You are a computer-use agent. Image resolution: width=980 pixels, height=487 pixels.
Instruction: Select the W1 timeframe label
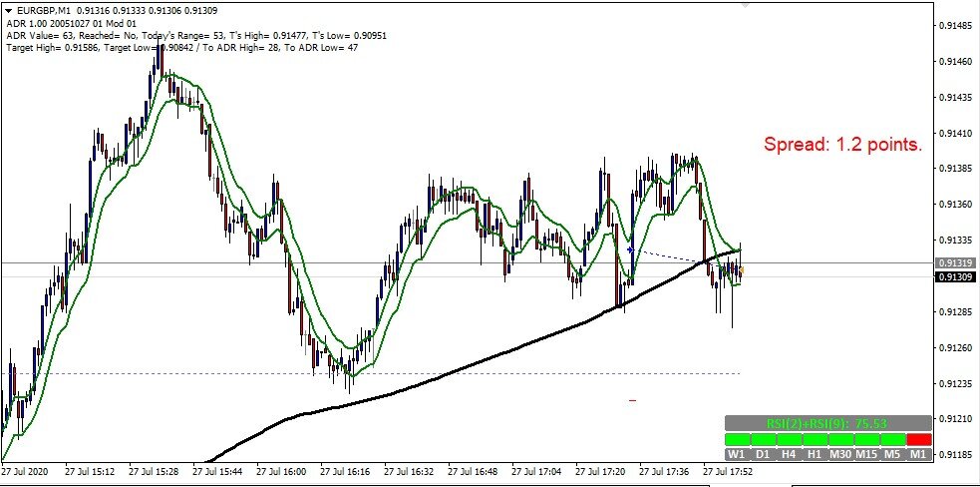coord(737,454)
